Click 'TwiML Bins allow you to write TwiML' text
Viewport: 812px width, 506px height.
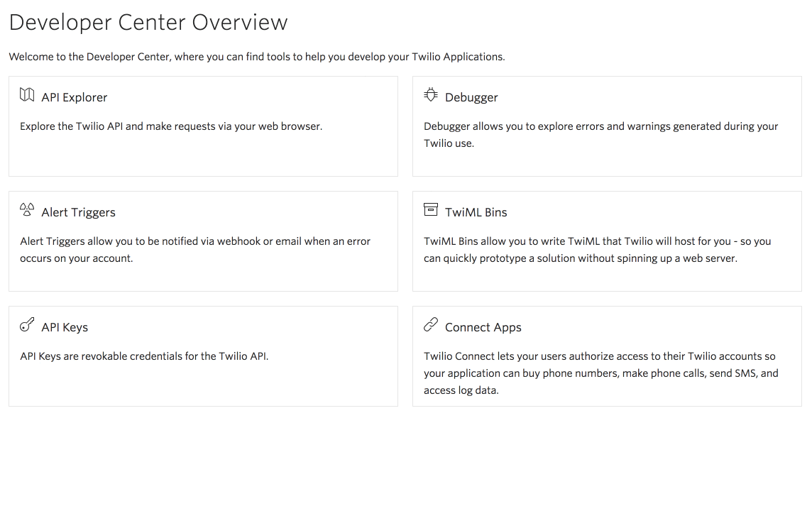point(597,250)
